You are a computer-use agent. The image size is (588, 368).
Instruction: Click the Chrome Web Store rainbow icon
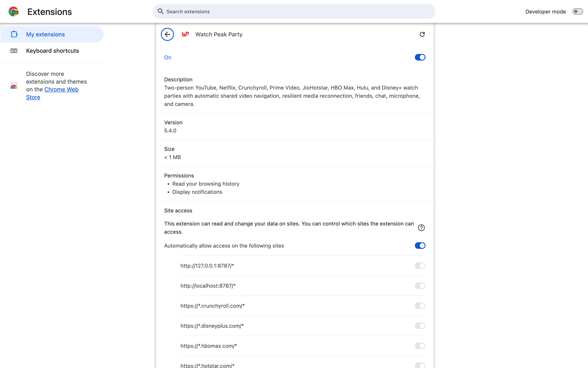pyautogui.click(x=14, y=85)
